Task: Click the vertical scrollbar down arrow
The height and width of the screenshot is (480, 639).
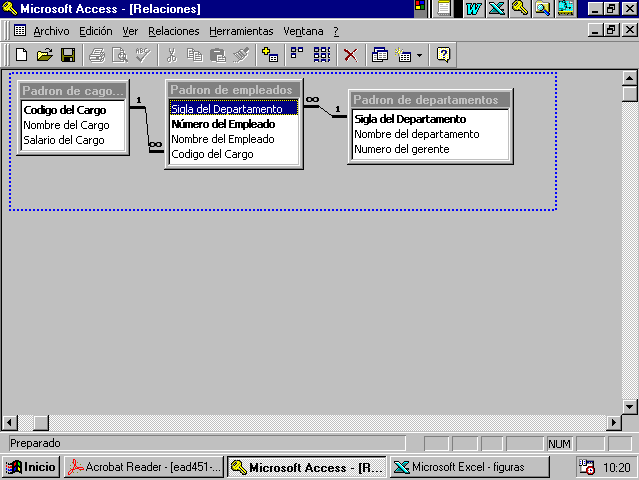Action: pyautogui.click(x=630, y=406)
